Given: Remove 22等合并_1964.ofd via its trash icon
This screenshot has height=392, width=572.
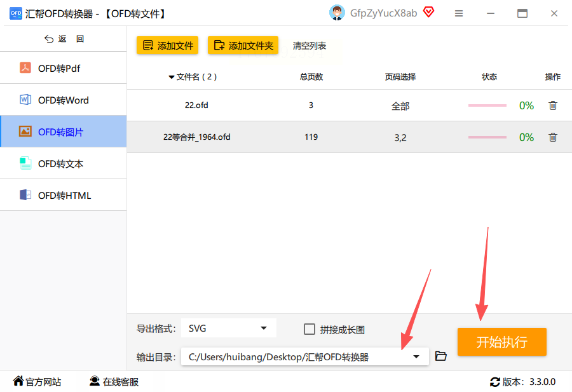Looking at the screenshot, I should coord(553,137).
